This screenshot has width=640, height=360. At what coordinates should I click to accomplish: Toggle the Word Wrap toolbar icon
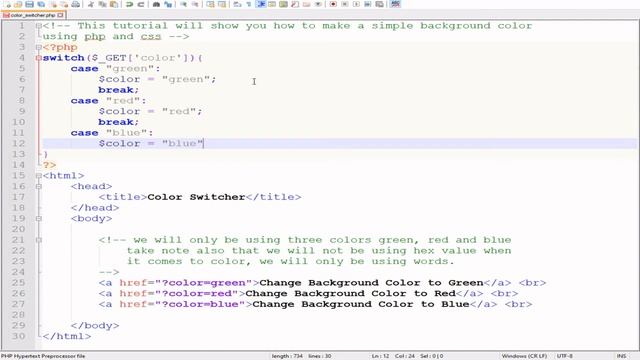point(237,4)
